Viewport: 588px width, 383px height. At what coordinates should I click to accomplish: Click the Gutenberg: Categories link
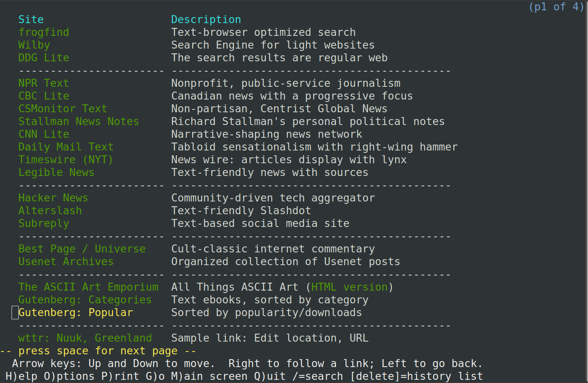tap(85, 300)
